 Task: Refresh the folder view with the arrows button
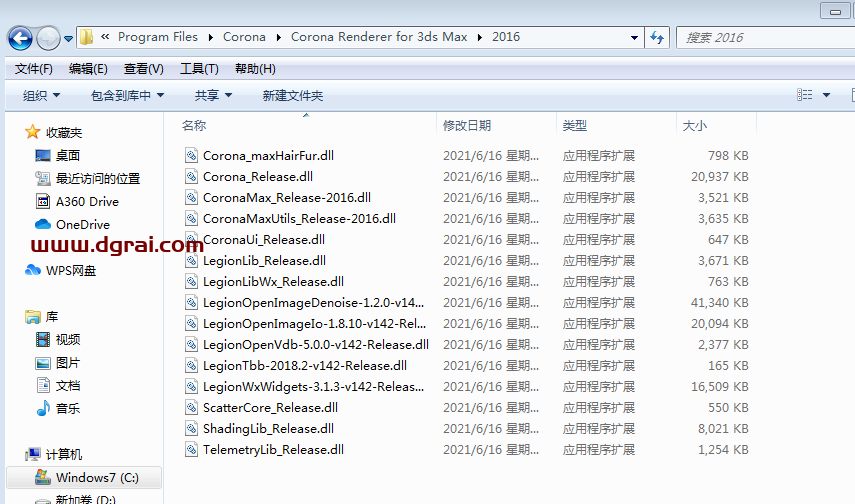pyautogui.click(x=657, y=38)
